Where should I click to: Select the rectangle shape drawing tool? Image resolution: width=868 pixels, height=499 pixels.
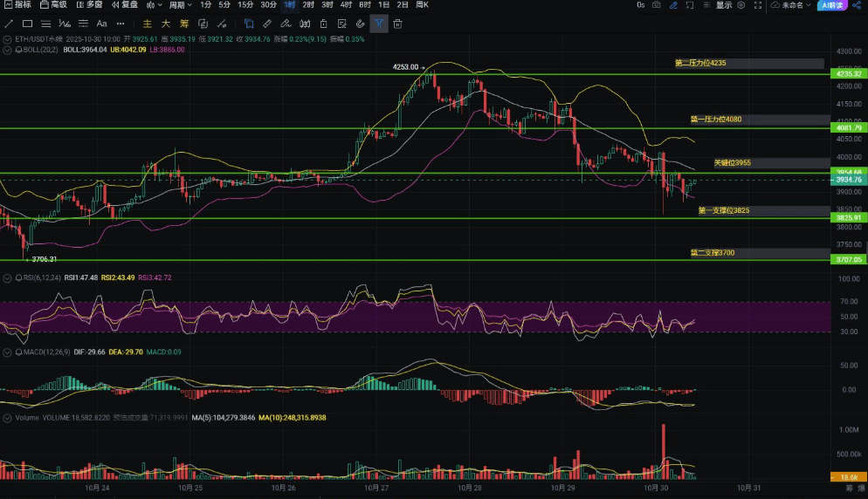pyautogui.click(x=28, y=24)
